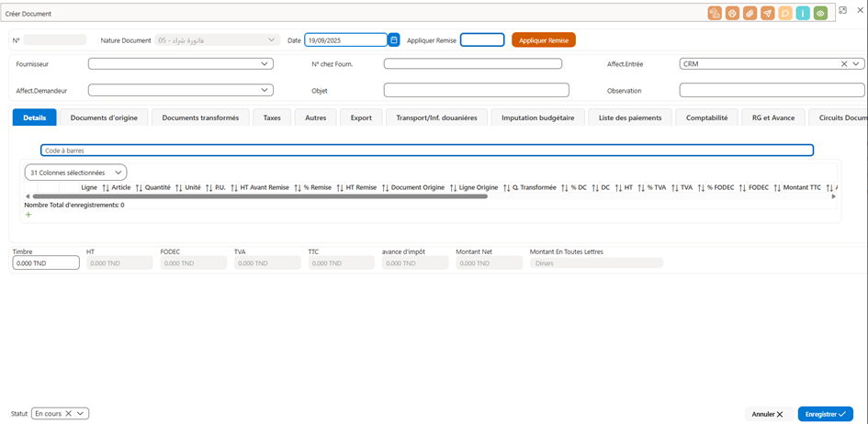Expand the Affect.Entrée CRM dropdown arrow
The image size is (868, 424).
click(x=856, y=64)
